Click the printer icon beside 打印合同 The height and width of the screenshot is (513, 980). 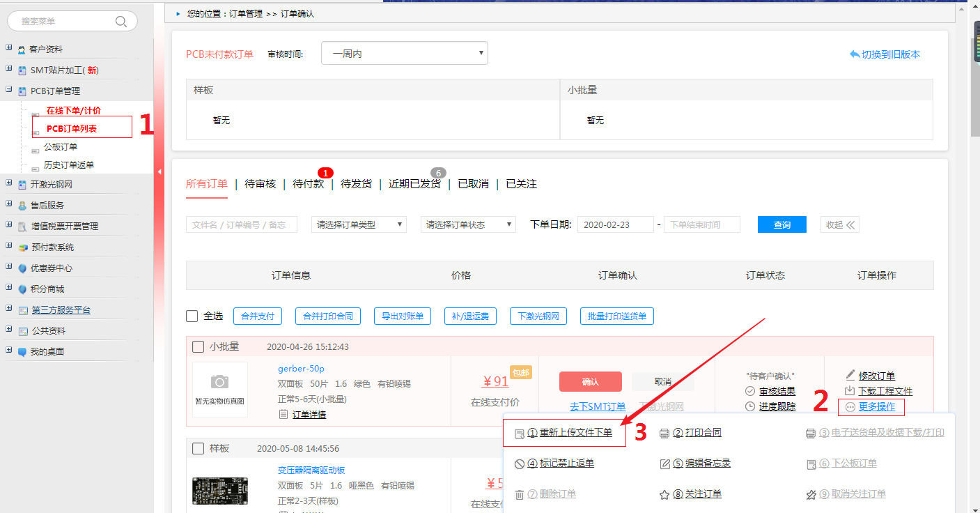(x=665, y=433)
